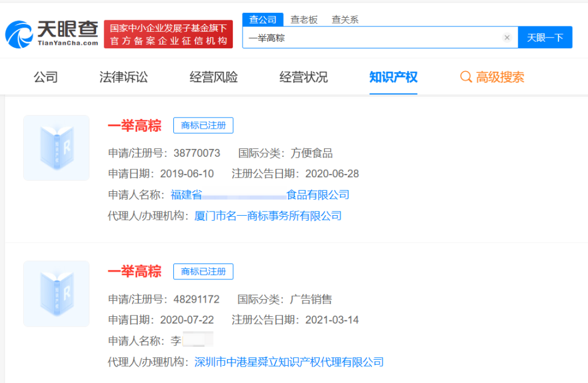Click 广告销售 classification text

pos(311,299)
